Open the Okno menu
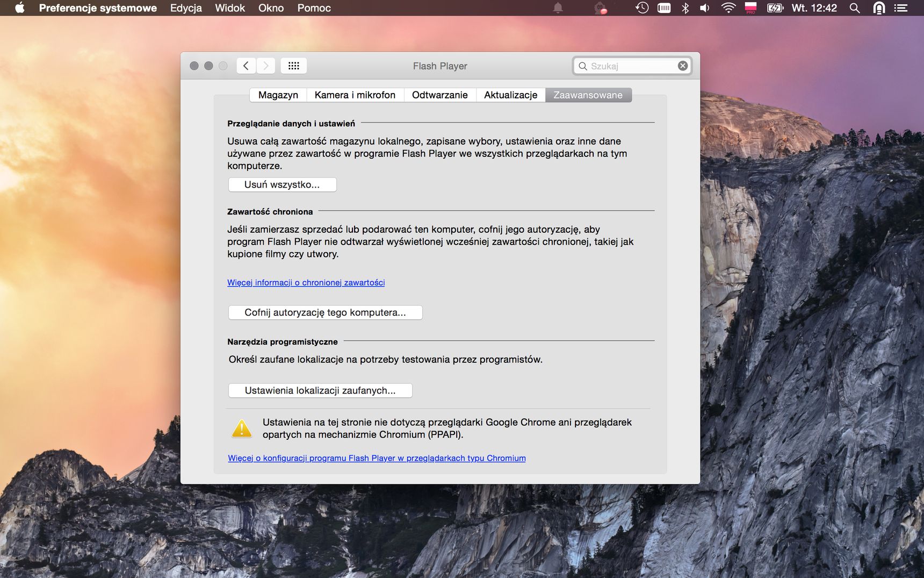924x578 pixels. pyautogui.click(x=271, y=8)
